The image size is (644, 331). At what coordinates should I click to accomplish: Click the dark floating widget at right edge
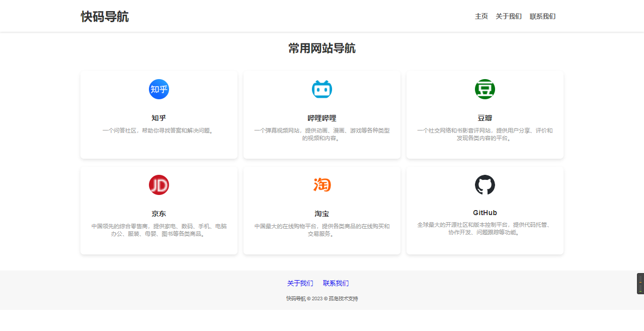pos(640,284)
